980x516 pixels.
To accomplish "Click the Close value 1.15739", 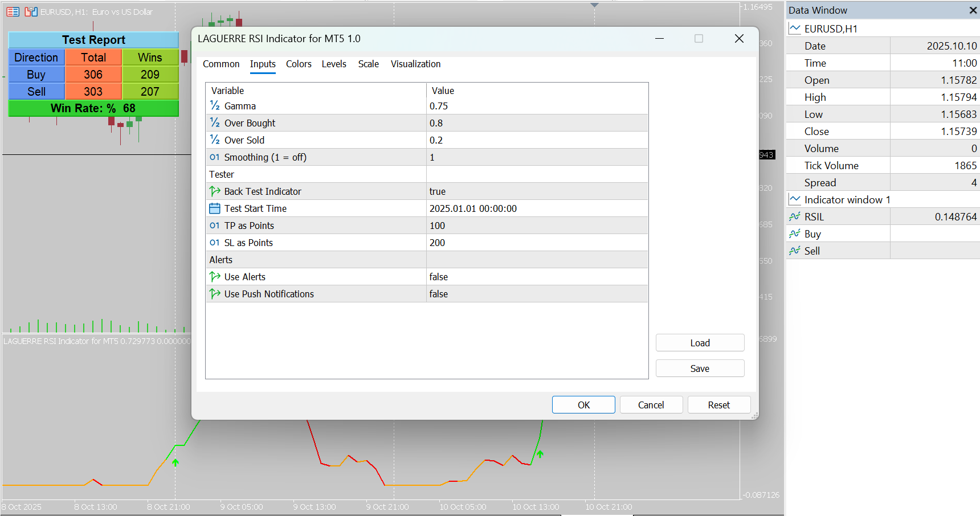I will (958, 131).
